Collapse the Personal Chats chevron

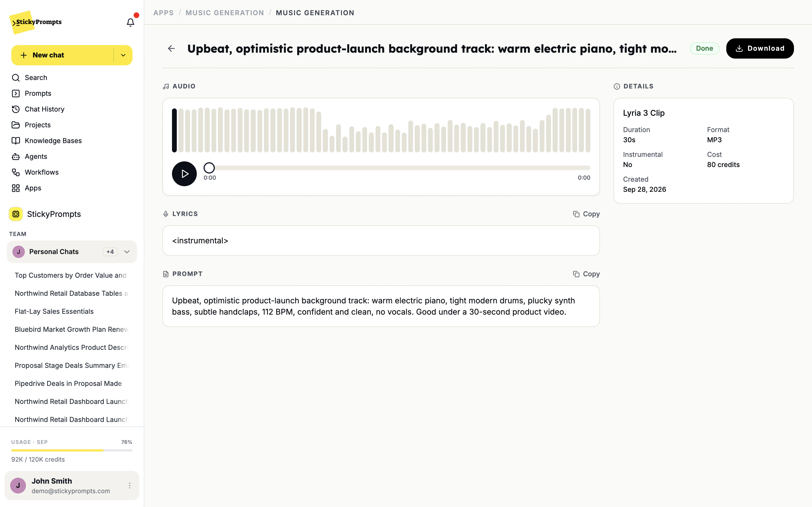pos(127,252)
